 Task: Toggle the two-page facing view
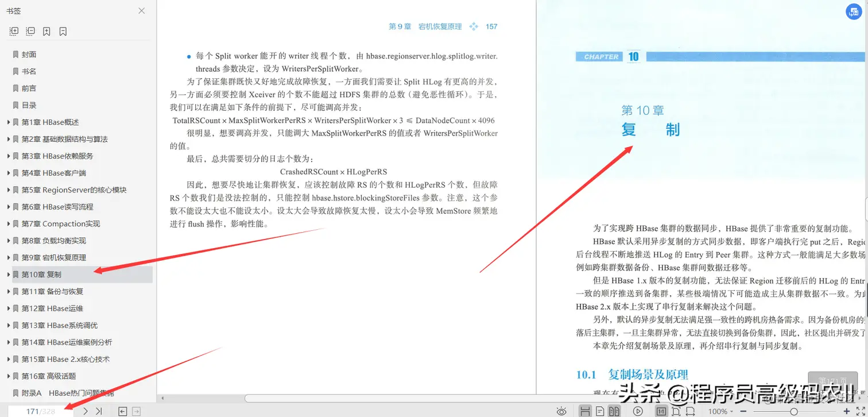(x=615, y=411)
